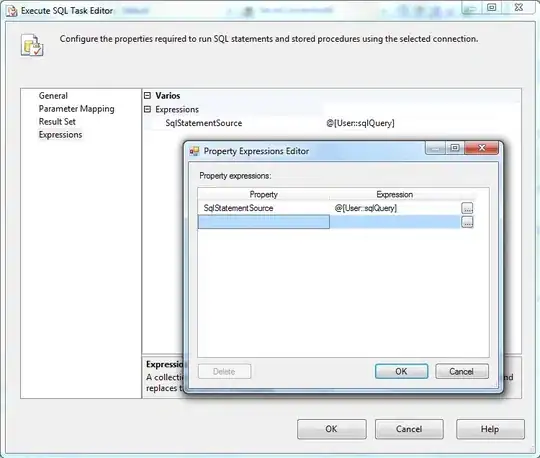
Task: Click Cancel in the Execute SQL Task Editor
Action: click(409, 429)
